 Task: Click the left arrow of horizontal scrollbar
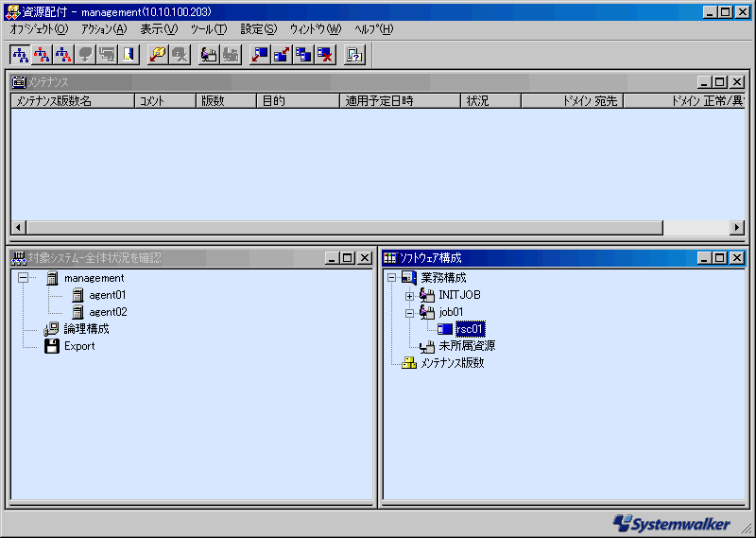pos(19,227)
